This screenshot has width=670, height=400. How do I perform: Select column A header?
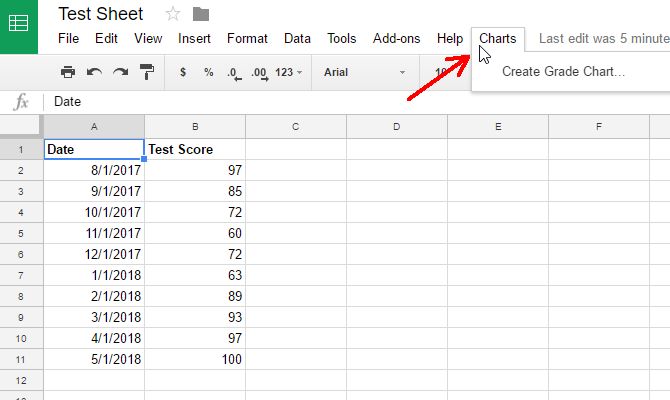coord(94,126)
